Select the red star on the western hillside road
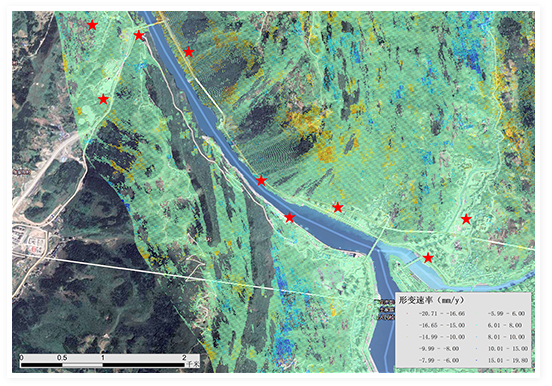The image size is (552, 386). tap(103, 99)
